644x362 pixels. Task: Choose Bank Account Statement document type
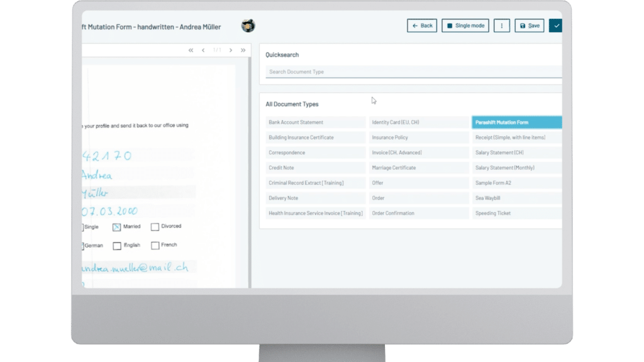(315, 123)
